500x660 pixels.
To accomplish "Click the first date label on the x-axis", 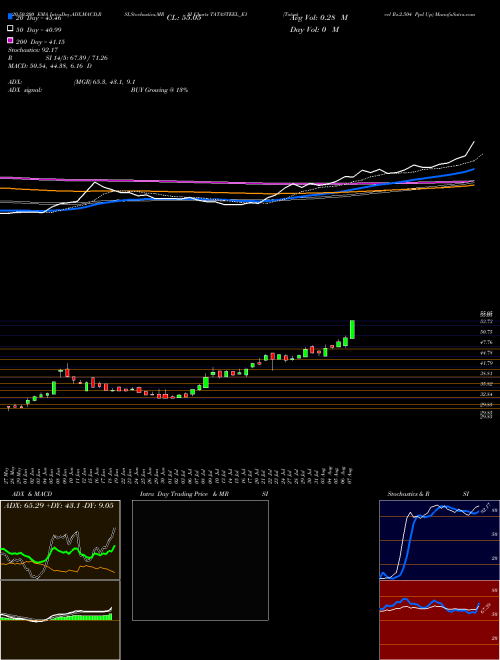I will pos(8,476).
